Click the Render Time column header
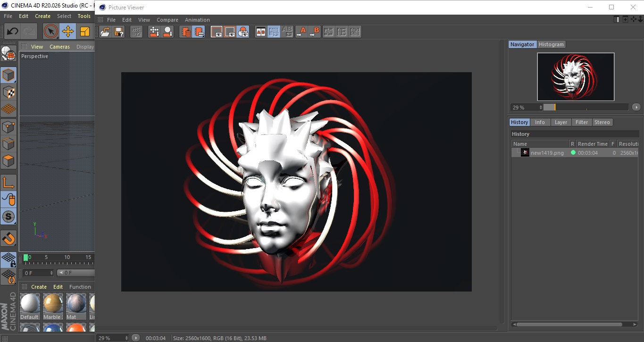644x342 pixels. point(593,144)
